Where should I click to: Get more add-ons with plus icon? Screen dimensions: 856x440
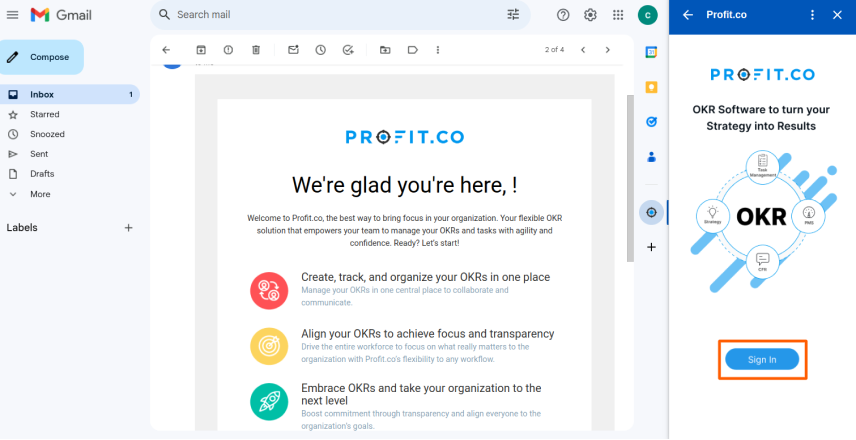651,247
